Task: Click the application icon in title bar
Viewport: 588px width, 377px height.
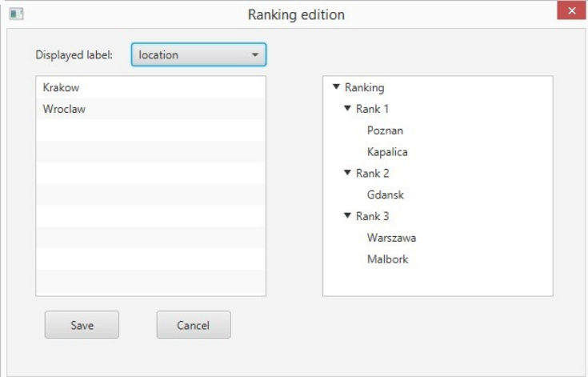Action: (14, 14)
